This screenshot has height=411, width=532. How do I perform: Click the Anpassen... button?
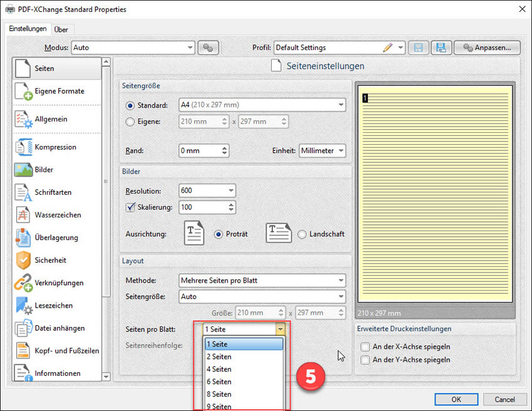(487, 48)
